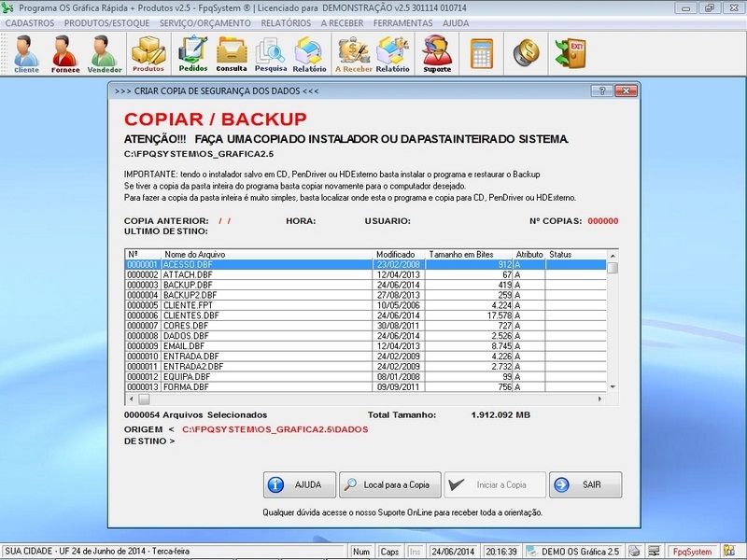Open the Cliente toolbar icon
Image resolution: width=747 pixels, height=560 pixels.
pos(26,54)
